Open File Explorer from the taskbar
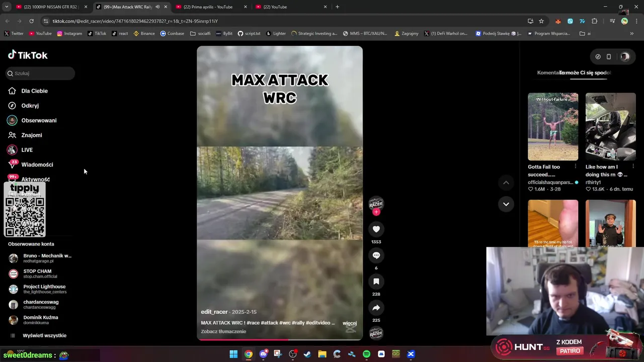The height and width of the screenshot is (362, 644). pyautogui.click(x=322, y=354)
